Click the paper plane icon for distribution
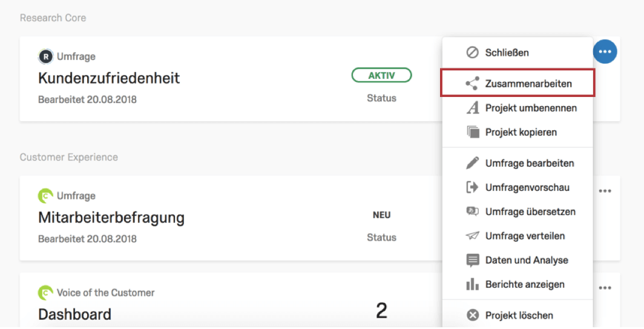This screenshot has width=644, height=329. coord(472,236)
